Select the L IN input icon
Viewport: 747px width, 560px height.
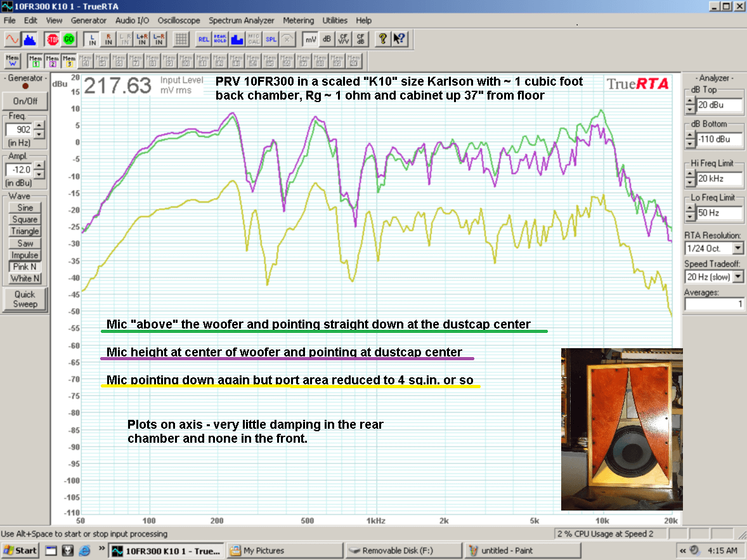coord(92,39)
